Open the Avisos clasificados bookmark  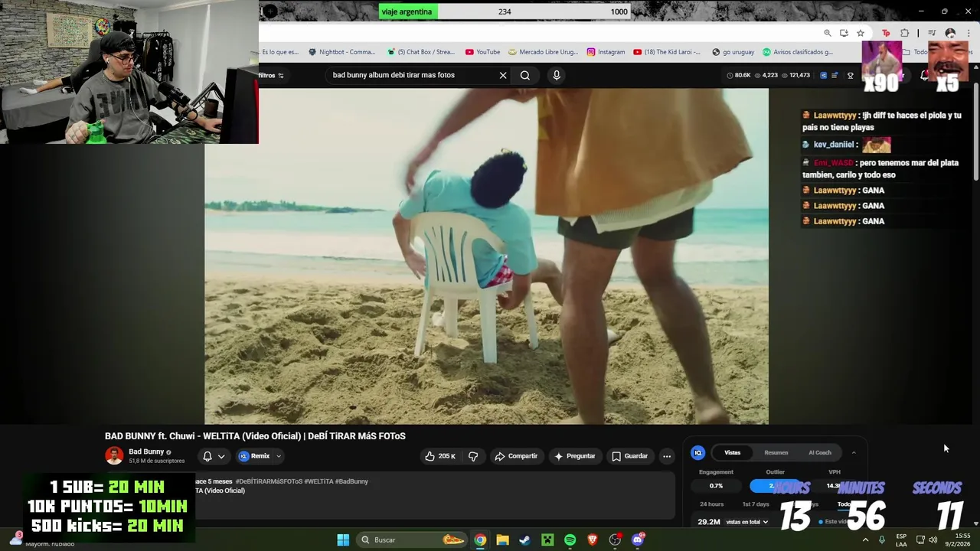click(798, 52)
